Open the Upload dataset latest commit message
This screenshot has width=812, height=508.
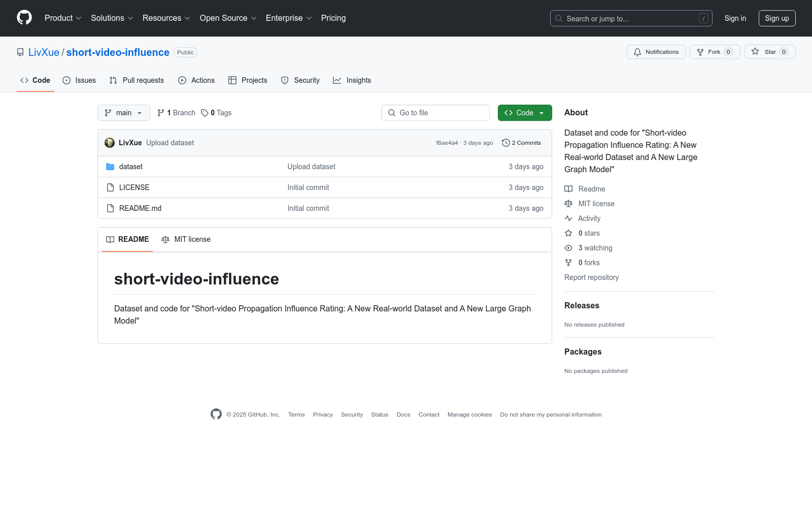[170, 143]
